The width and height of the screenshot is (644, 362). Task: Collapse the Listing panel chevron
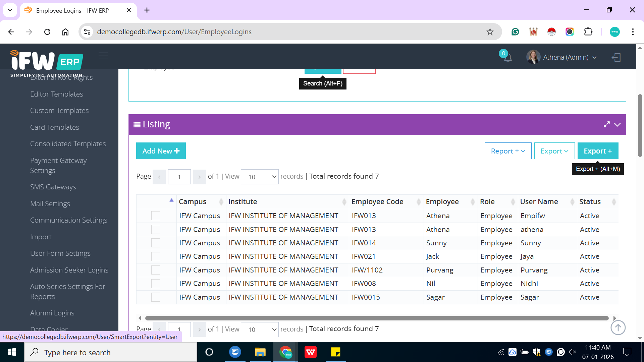point(617,125)
